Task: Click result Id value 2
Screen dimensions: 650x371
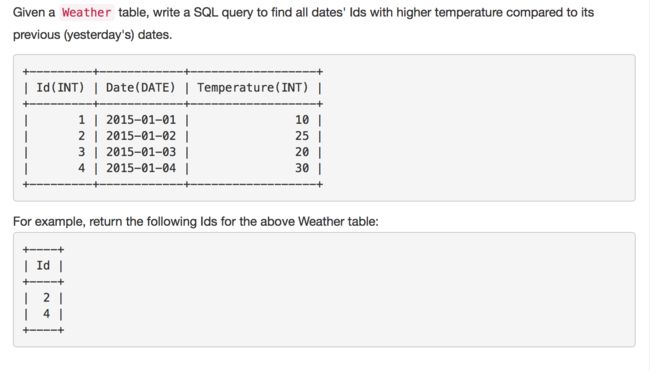Action: (46, 298)
